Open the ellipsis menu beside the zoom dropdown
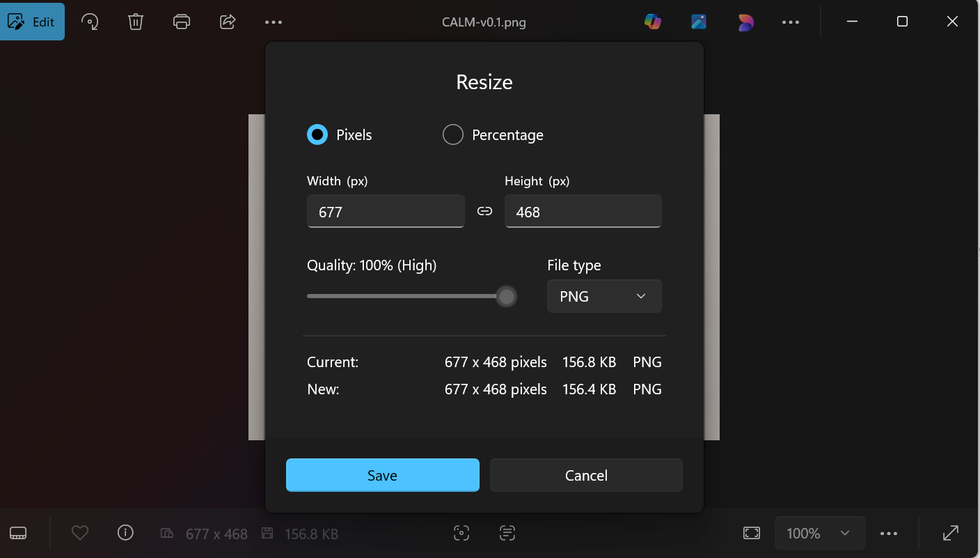The width and height of the screenshot is (980, 558). click(x=889, y=534)
